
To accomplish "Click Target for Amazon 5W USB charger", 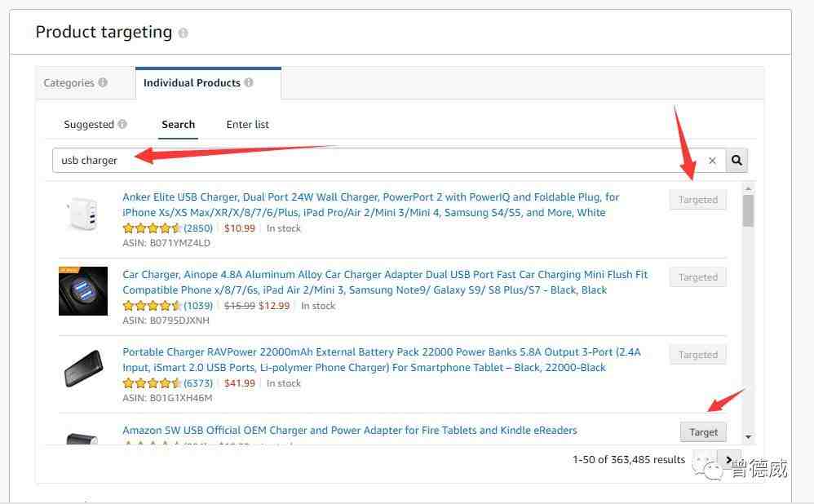I will coord(703,432).
